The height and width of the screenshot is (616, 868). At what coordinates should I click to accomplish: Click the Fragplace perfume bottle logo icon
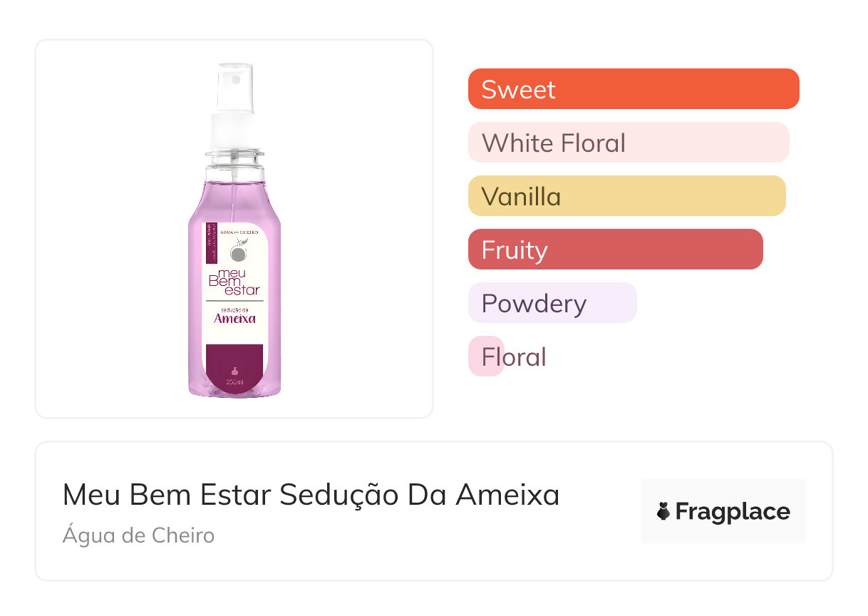point(663,511)
